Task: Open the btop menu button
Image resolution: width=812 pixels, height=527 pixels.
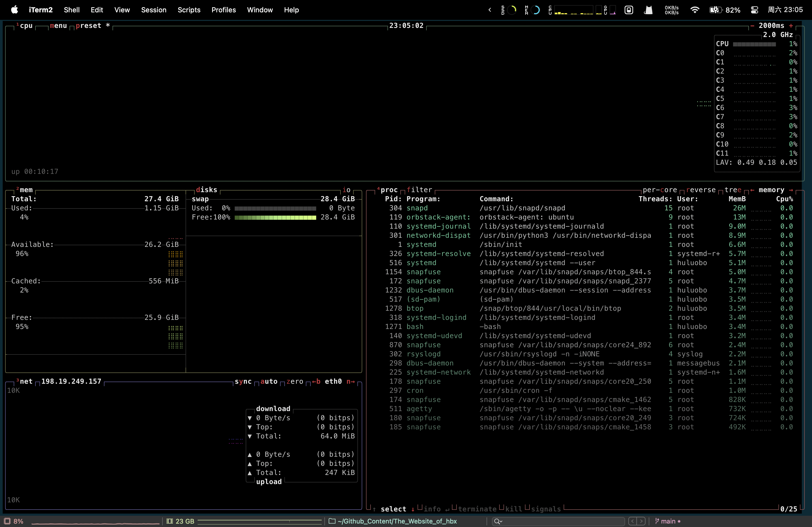Action: point(58,25)
